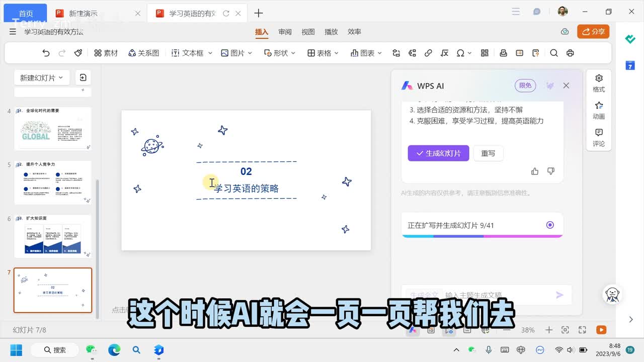Select the format painter icon
Image resolution: width=644 pixels, height=362 pixels.
[x=78, y=53]
